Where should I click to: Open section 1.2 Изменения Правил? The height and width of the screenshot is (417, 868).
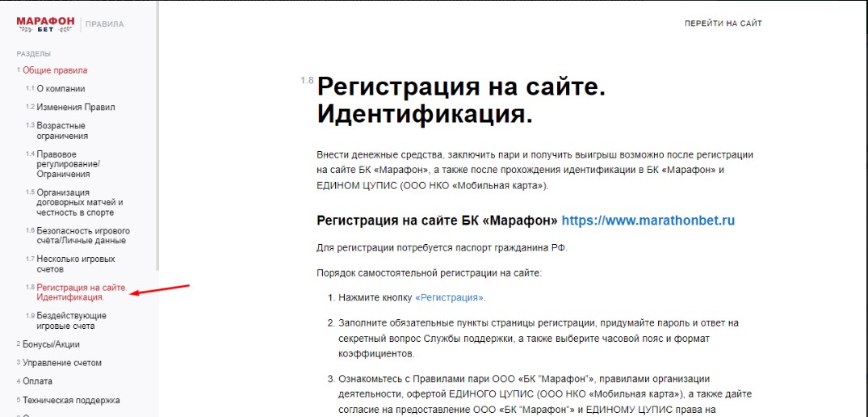point(76,107)
